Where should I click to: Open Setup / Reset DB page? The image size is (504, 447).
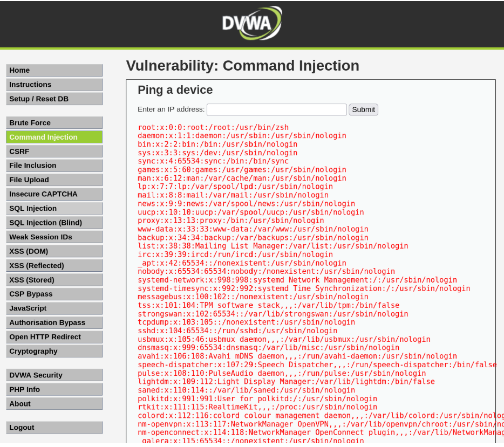click(54, 99)
